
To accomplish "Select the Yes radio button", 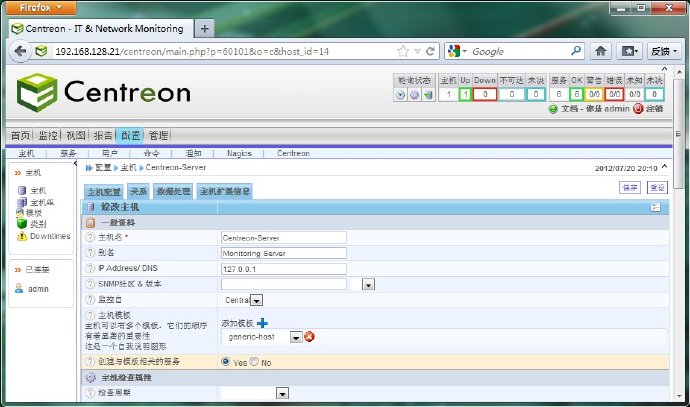I will click(x=226, y=362).
